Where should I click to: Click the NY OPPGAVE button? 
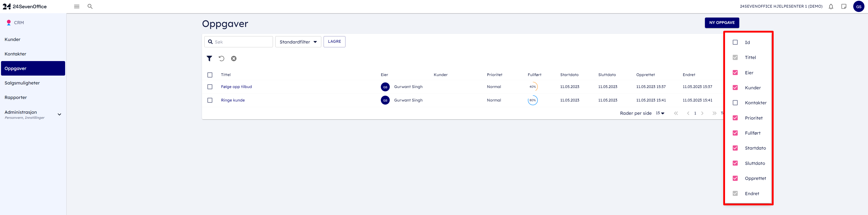coord(721,23)
